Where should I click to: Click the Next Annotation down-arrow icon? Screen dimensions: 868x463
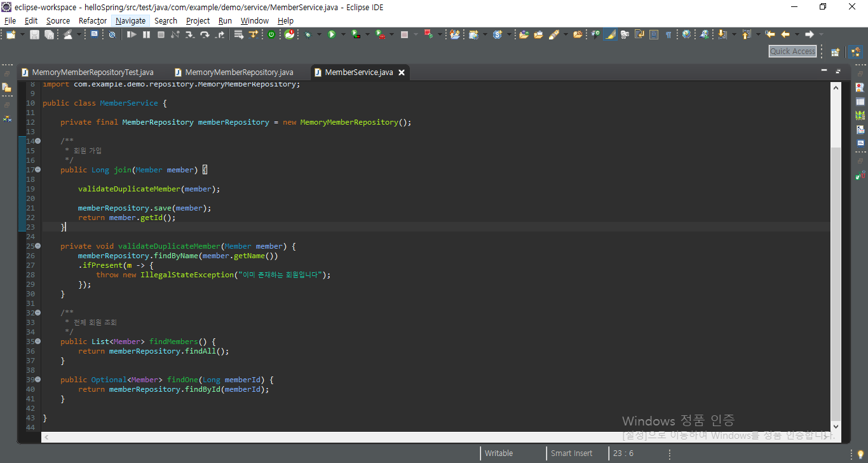tap(721, 34)
